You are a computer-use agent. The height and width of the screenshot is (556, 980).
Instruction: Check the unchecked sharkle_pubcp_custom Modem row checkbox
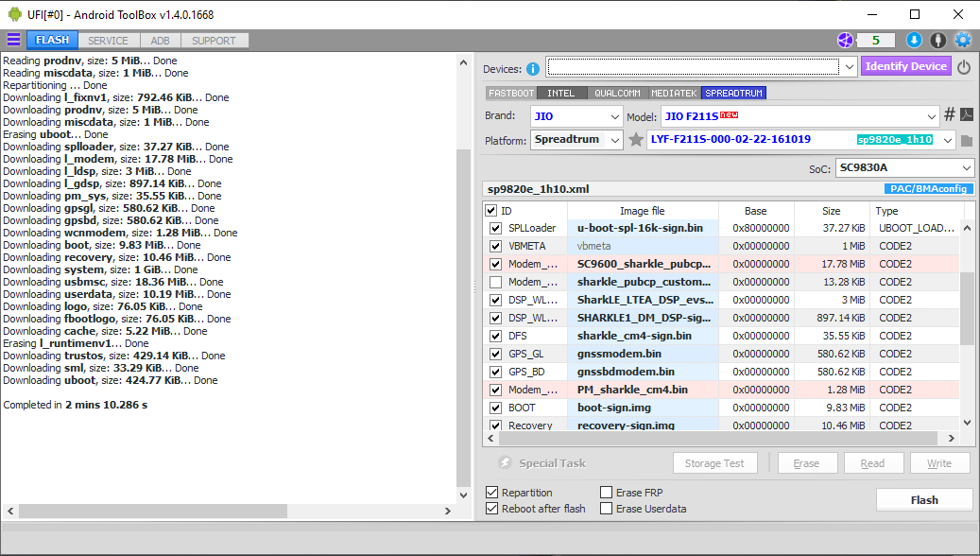[x=495, y=282]
